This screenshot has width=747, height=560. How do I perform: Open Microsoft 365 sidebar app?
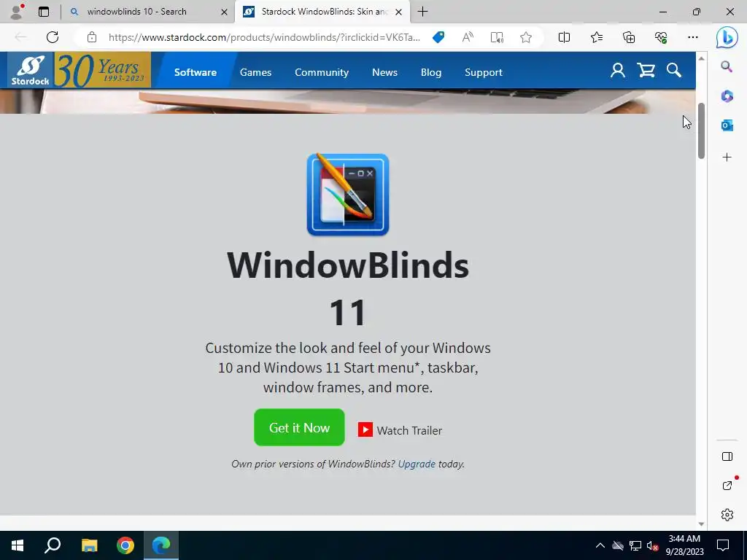coord(727,96)
